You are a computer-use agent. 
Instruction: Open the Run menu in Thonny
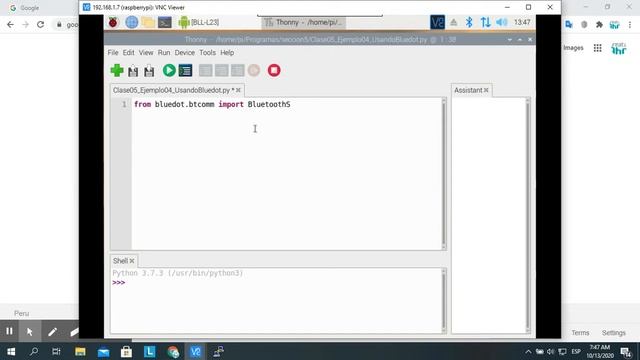click(x=164, y=53)
